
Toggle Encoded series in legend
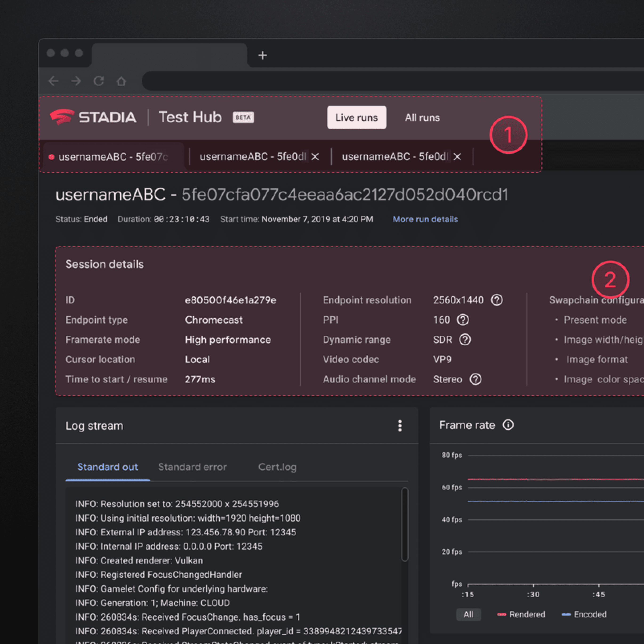pos(584,614)
